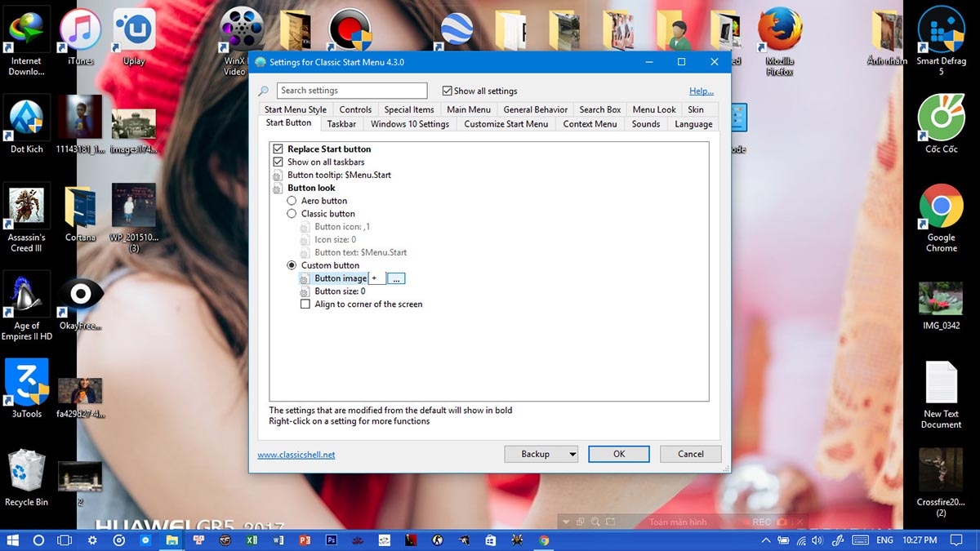Open the Settings gear in taskbar
Screen dimensions: 980x551
point(91,540)
